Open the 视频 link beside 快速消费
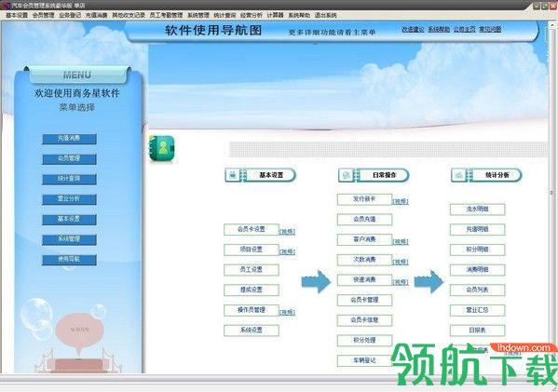Screen dimensions: 558x392 [x=401, y=282]
